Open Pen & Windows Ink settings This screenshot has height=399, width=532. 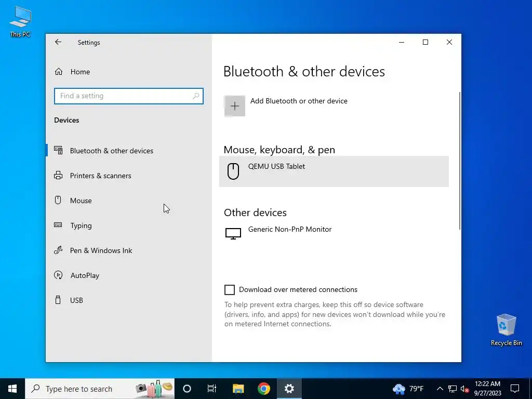click(x=129, y=250)
